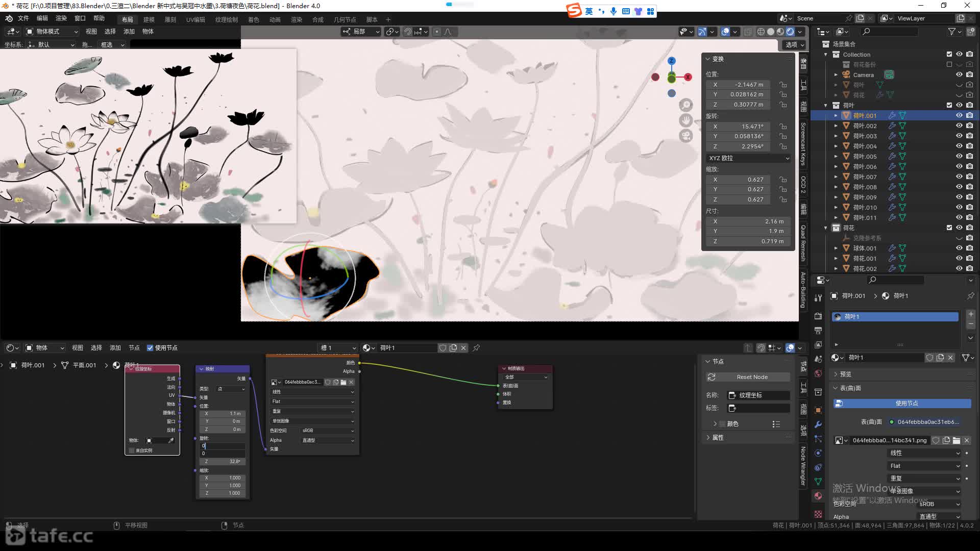This screenshot has width=980, height=551.
Task: Open the 物体模式 interaction mode dropdown
Action: click(52, 32)
